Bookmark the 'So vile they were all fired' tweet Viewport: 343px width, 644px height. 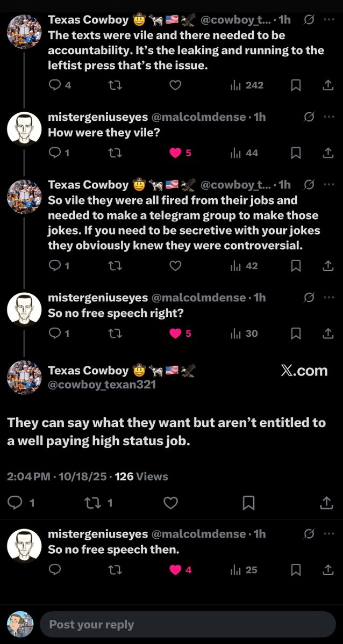[x=296, y=266]
